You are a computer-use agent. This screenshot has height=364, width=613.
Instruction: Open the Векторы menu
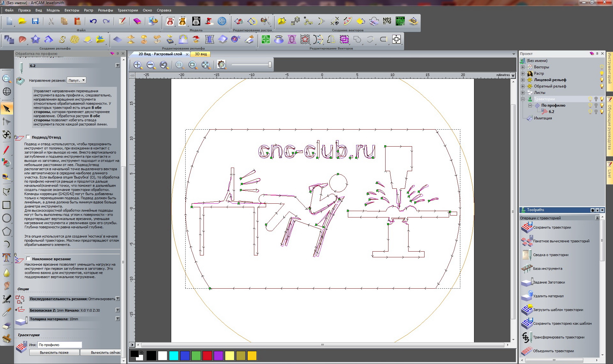point(72,10)
